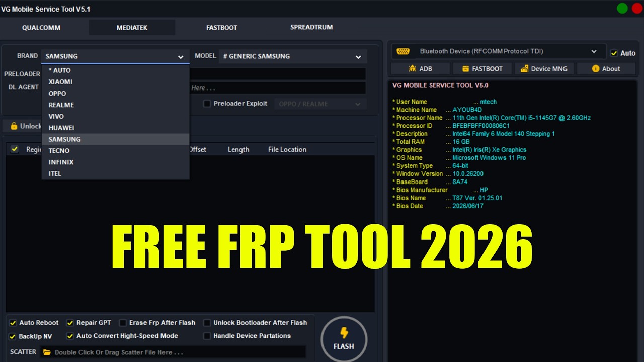Toggle the Auto port detection checkbox
Viewport: 644px width, 362px height.
pyautogui.click(x=614, y=53)
